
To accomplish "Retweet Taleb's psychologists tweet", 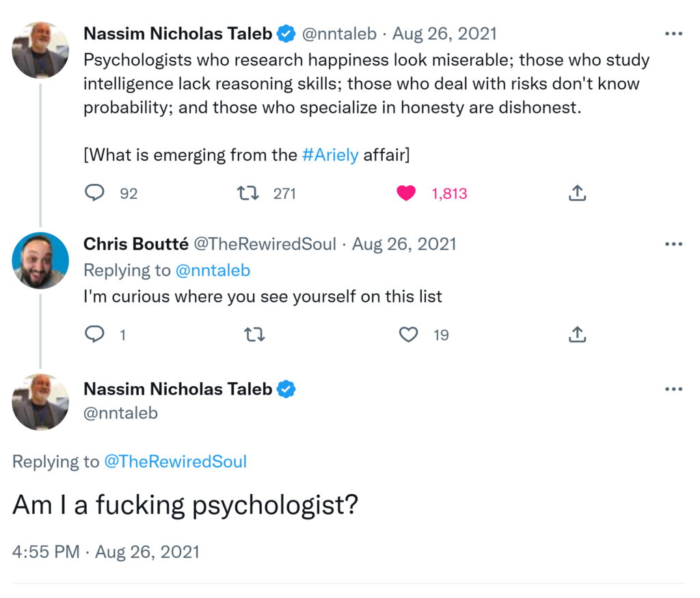I will pyautogui.click(x=247, y=193).
